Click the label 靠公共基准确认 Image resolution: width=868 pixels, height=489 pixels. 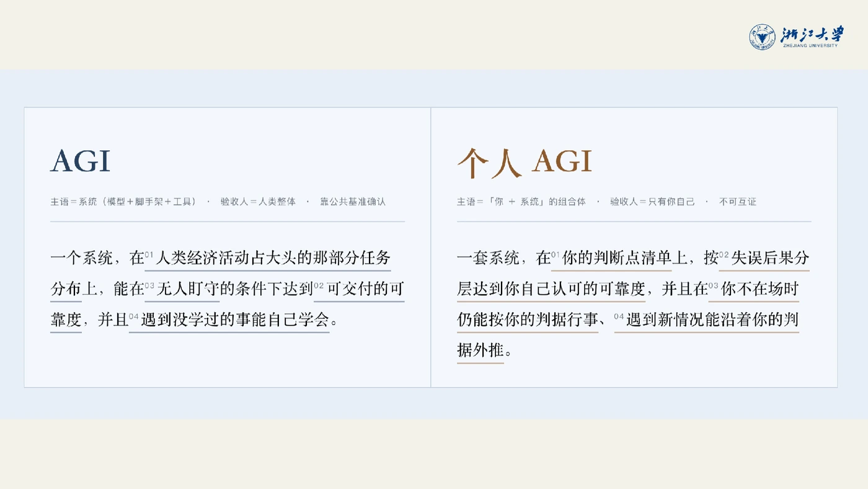click(353, 202)
